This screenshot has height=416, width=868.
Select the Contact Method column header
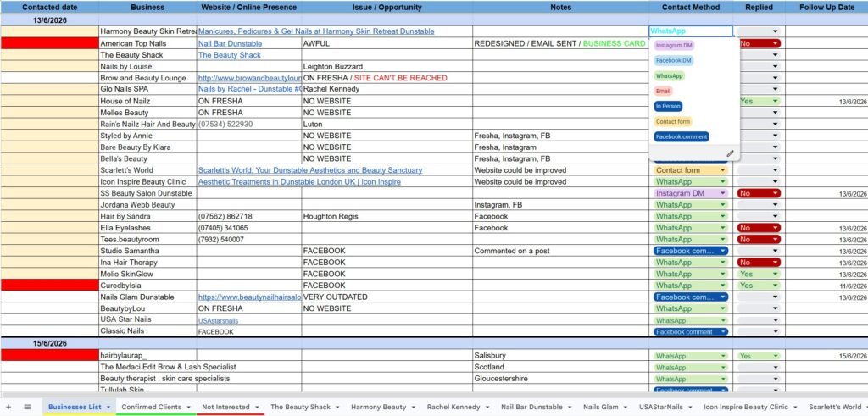[x=691, y=7]
